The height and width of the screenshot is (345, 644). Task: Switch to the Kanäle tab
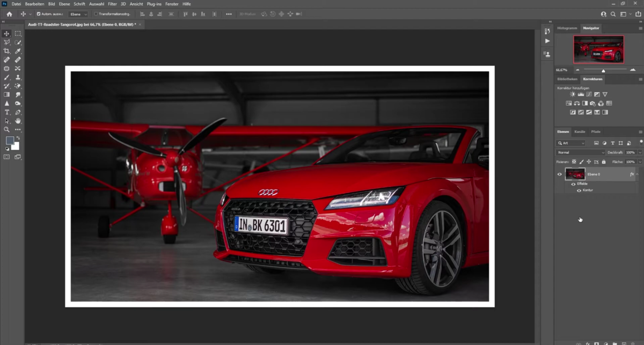pos(580,131)
